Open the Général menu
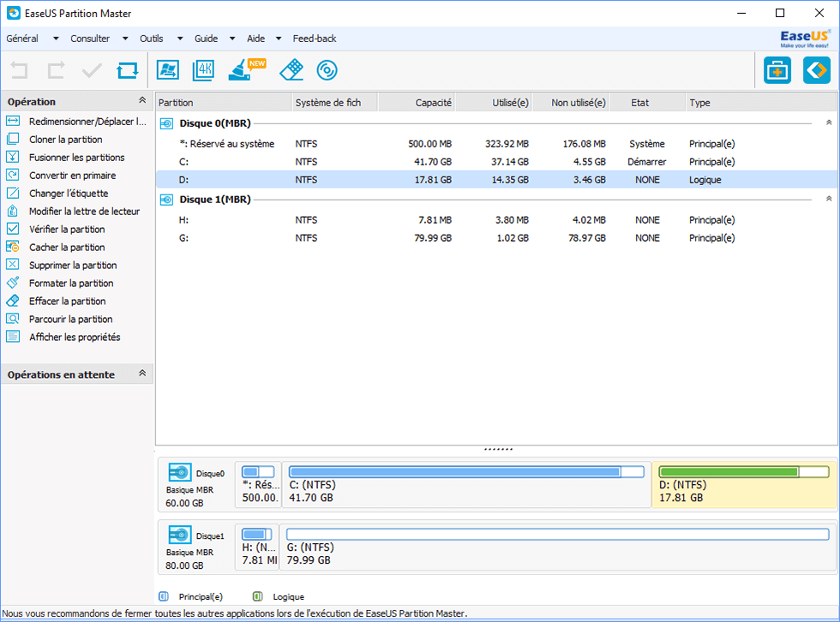840x622 pixels. [22, 39]
